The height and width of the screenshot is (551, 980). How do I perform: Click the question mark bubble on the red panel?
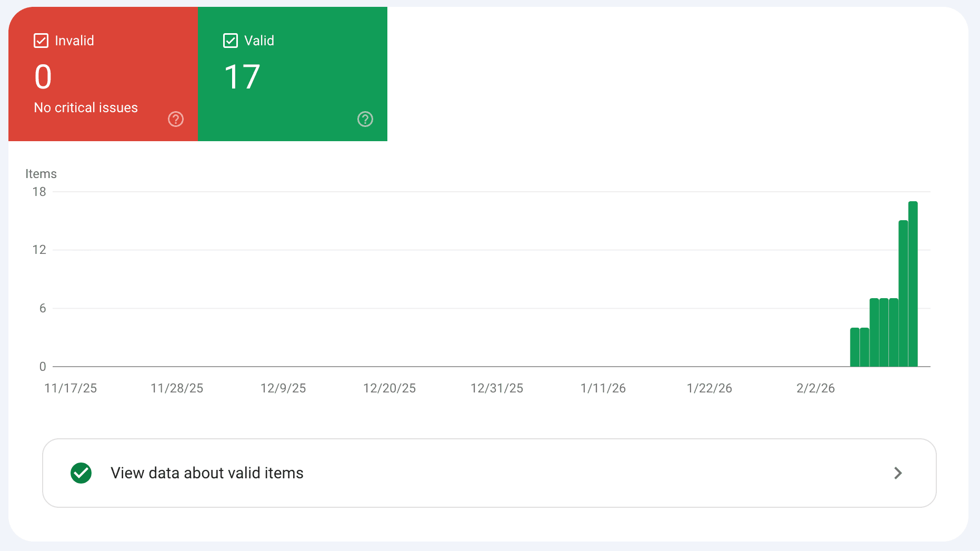pyautogui.click(x=176, y=119)
